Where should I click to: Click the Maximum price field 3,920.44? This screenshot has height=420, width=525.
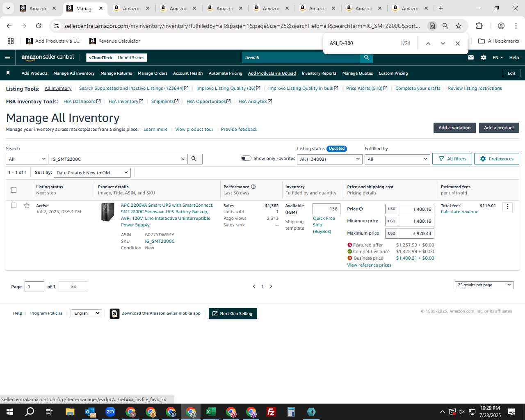click(416, 233)
